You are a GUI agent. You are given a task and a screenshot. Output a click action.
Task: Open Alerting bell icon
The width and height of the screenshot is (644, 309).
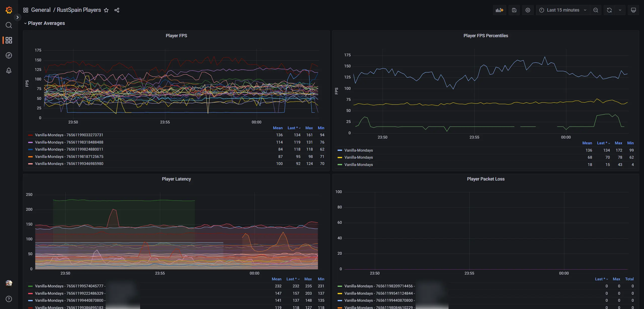click(9, 70)
